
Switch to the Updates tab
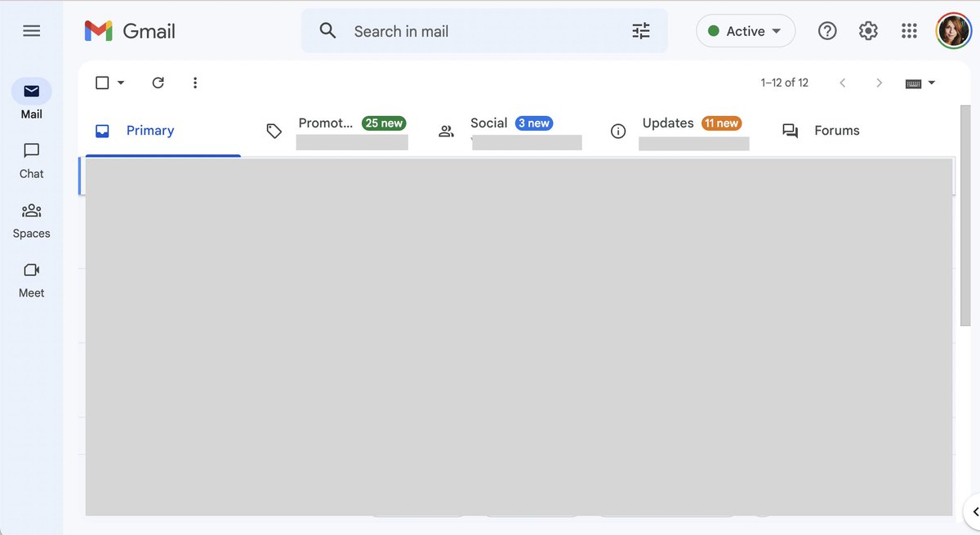pos(680,131)
